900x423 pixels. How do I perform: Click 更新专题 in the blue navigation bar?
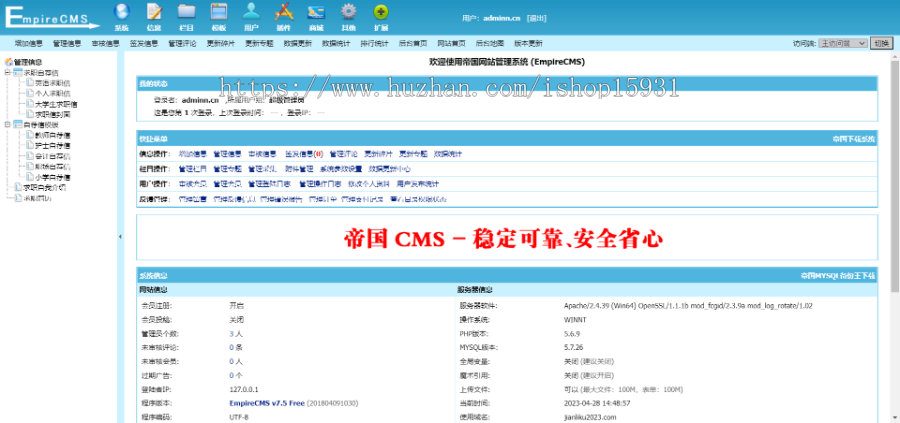click(259, 43)
